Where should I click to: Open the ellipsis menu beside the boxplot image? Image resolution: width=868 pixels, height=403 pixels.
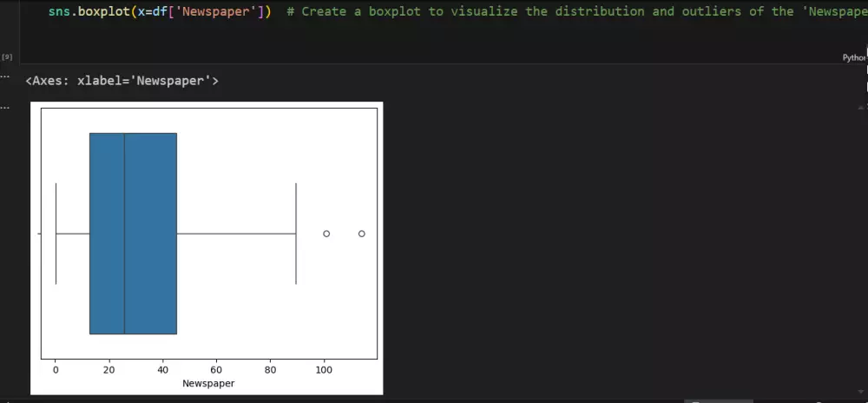5,108
